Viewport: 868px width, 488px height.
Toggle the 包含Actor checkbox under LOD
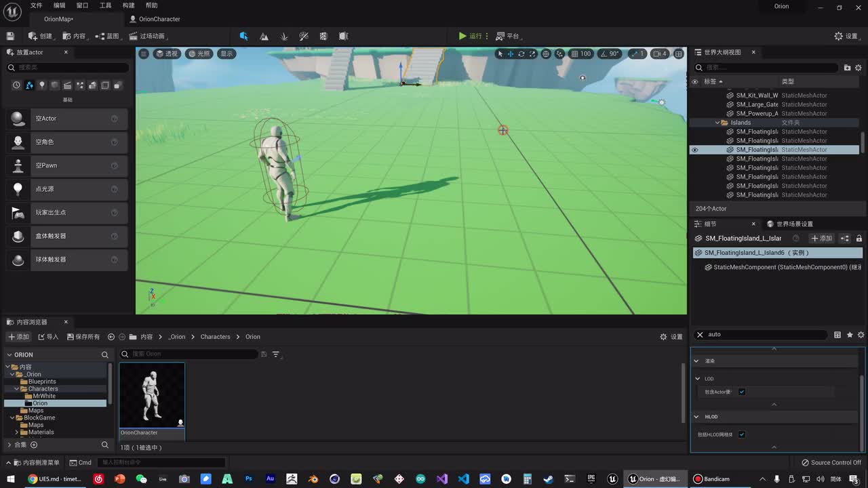[742, 392]
